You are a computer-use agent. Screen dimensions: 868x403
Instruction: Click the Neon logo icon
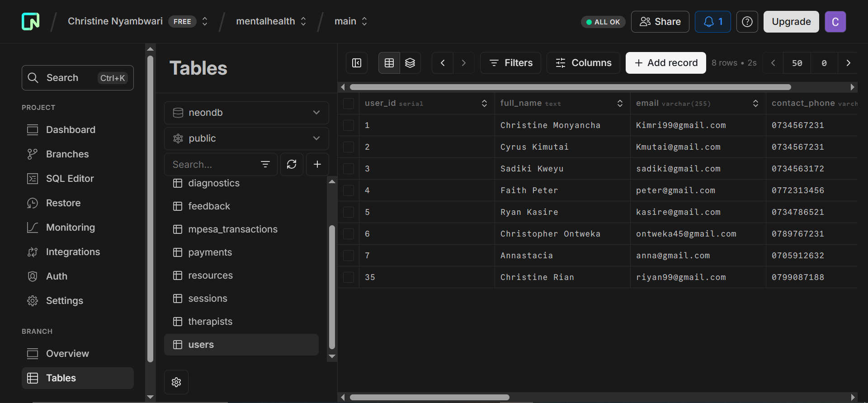point(31,21)
